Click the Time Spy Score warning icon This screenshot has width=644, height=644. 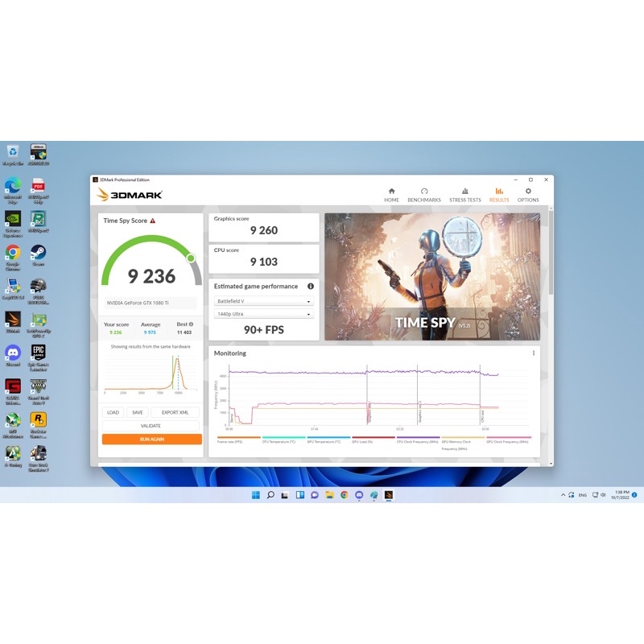pos(153,221)
